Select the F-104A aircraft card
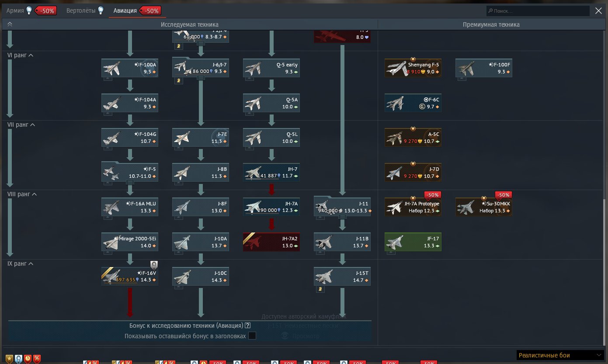Viewport: 608px width, 364px height. click(x=130, y=103)
